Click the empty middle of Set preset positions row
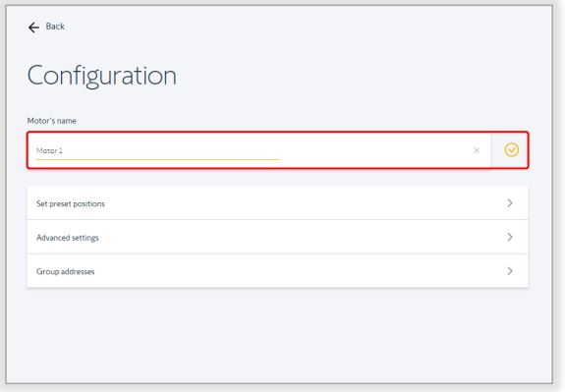 288,203
